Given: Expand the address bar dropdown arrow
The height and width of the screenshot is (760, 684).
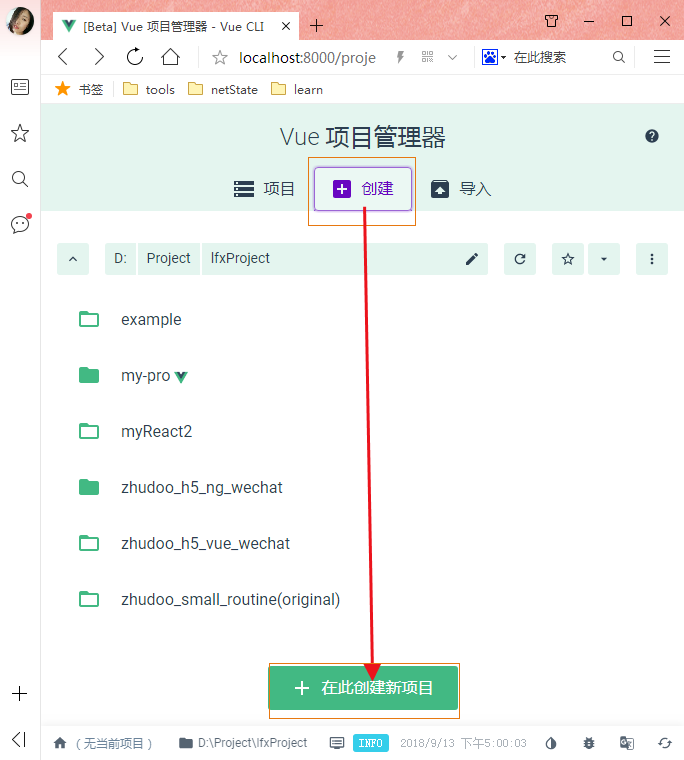Looking at the screenshot, I should pyautogui.click(x=452, y=58).
